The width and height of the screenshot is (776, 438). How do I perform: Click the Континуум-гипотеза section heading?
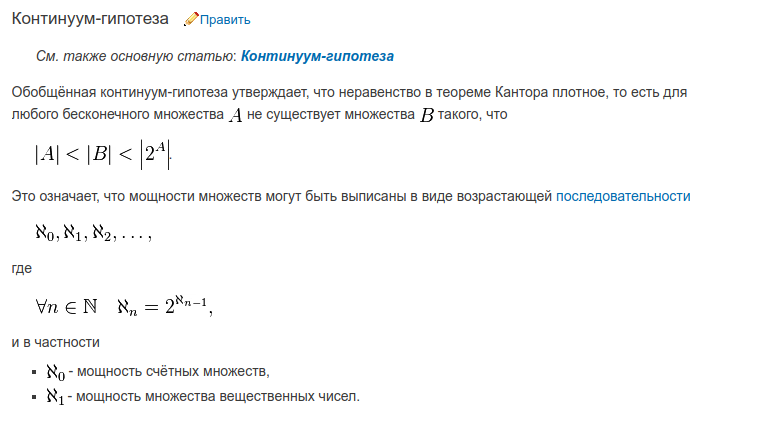[90, 19]
